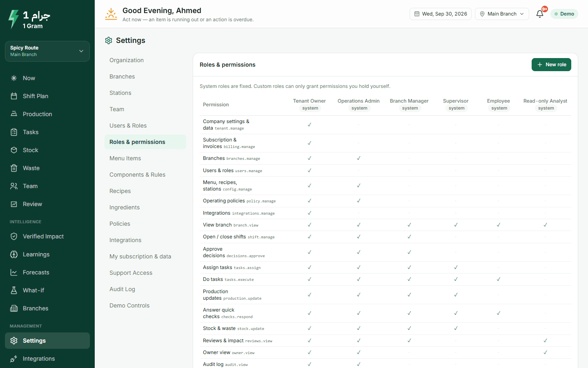Click the Read-only Analyst column header

[545, 105]
